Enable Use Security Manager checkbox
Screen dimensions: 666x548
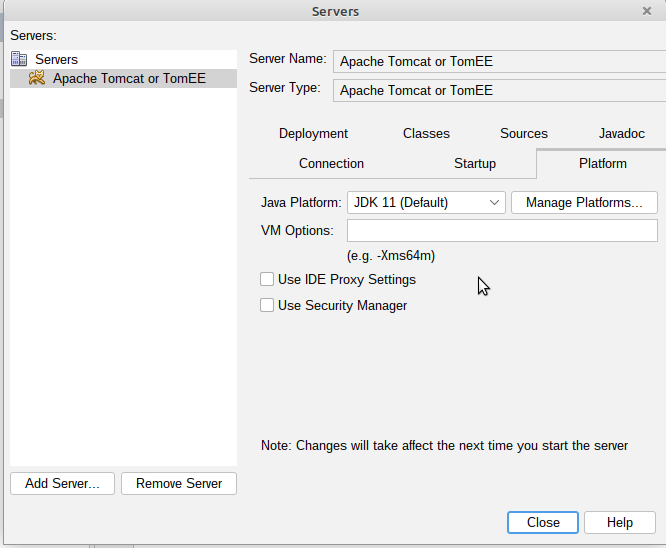[x=267, y=305]
